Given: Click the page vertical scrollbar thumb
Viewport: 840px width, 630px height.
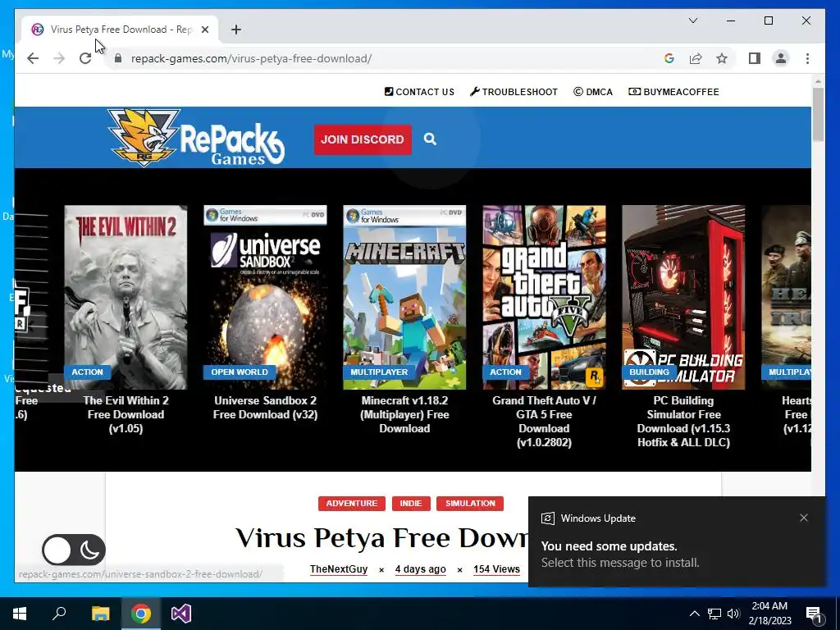Looking at the screenshot, I should (x=818, y=114).
